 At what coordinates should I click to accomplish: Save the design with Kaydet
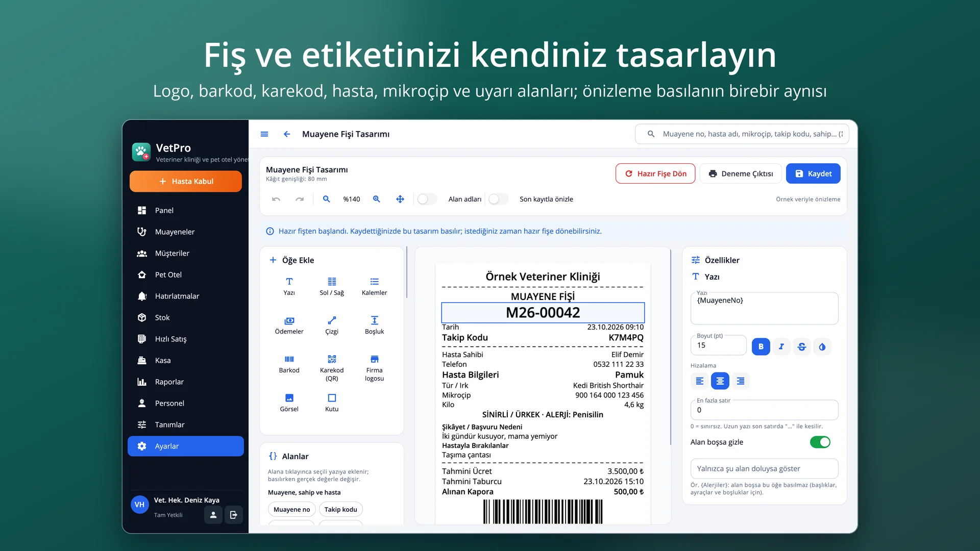click(x=813, y=173)
